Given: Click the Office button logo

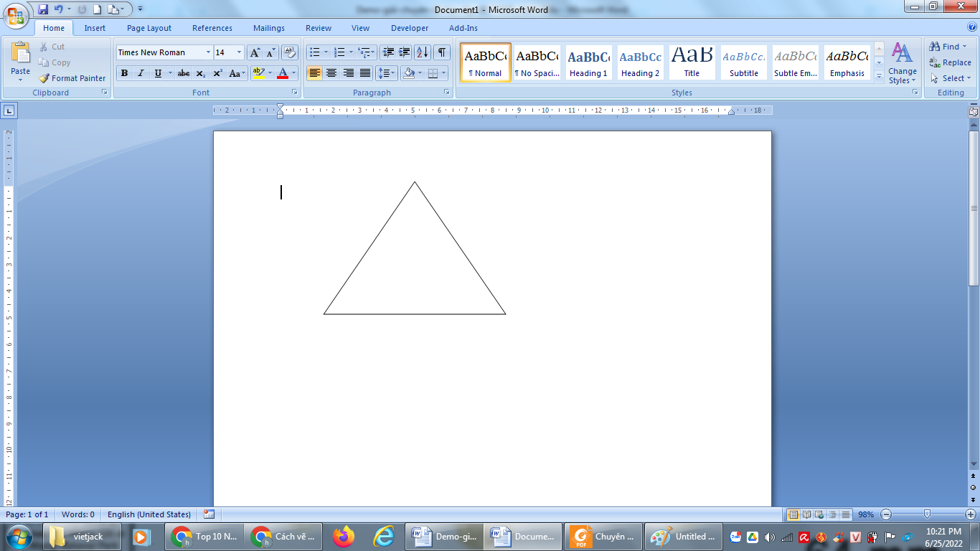Looking at the screenshot, I should (16, 15).
